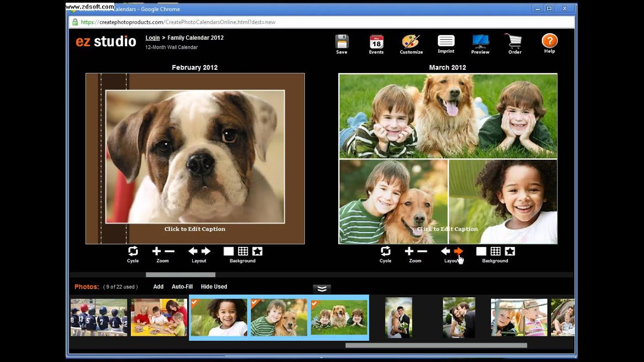Screen dimensions: 644x362
Task: Click the photo tray horizontal scrollbar
Action: coord(436,345)
